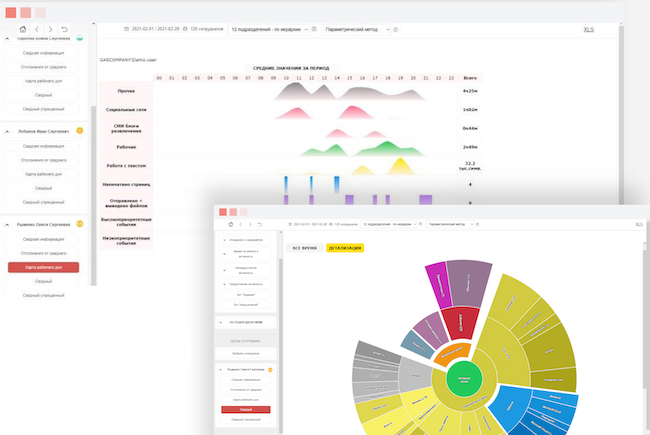Click the 'Социальные сети' row label
This screenshot has height=435, width=650.
point(126,110)
